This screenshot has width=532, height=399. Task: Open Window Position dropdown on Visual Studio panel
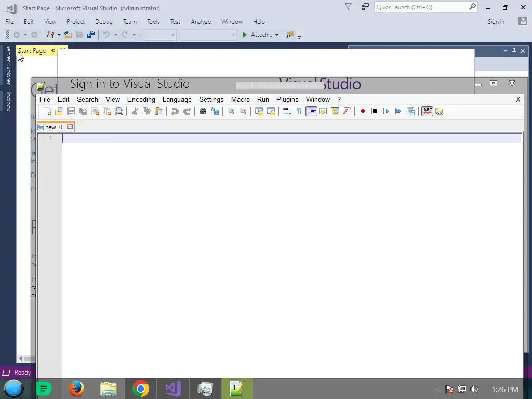tap(505, 51)
